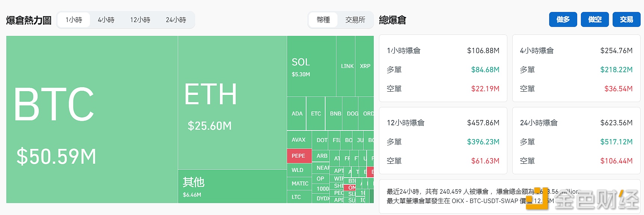Click the 12小時爆倉 total $457.86M
This screenshot has height=215, width=644.
coord(483,123)
